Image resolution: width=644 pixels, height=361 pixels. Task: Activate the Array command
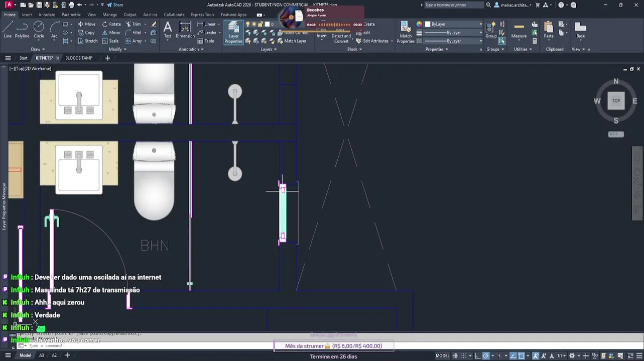(x=134, y=41)
